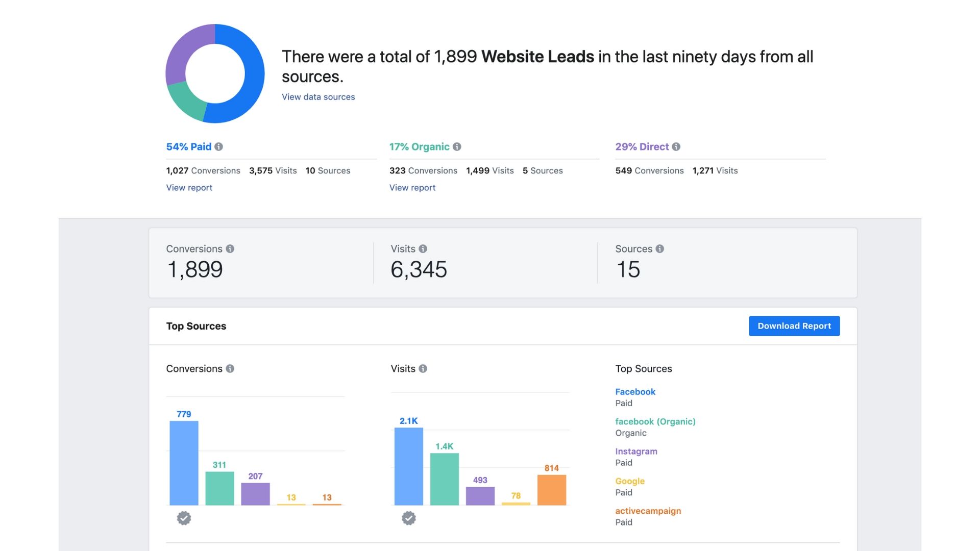The width and height of the screenshot is (980, 551).
Task: Click the info icon next to 54% Paid
Action: pos(218,146)
